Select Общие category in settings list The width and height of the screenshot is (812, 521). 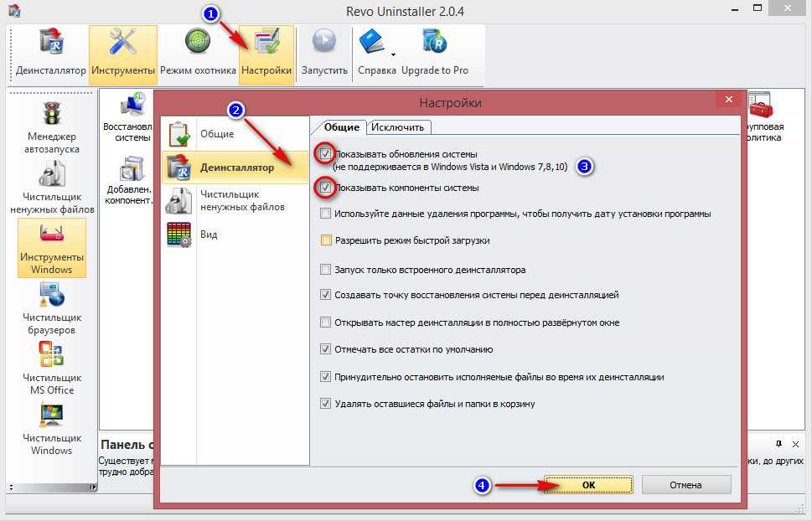click(216, 134)
